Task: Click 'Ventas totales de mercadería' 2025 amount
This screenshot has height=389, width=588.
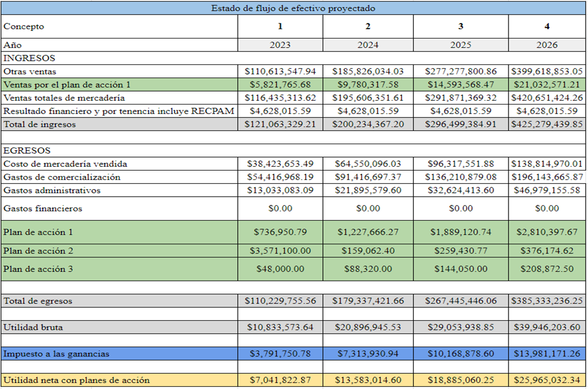Action: (461, 98)
